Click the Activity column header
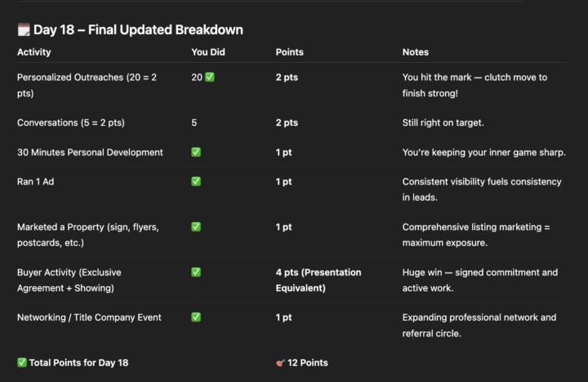588x382 pixels. 34,52
